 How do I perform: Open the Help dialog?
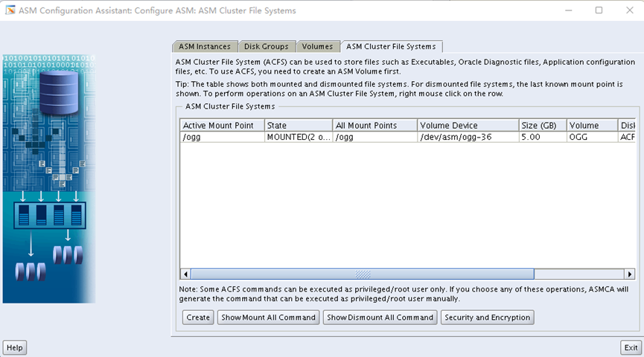[x=15, y=347]
